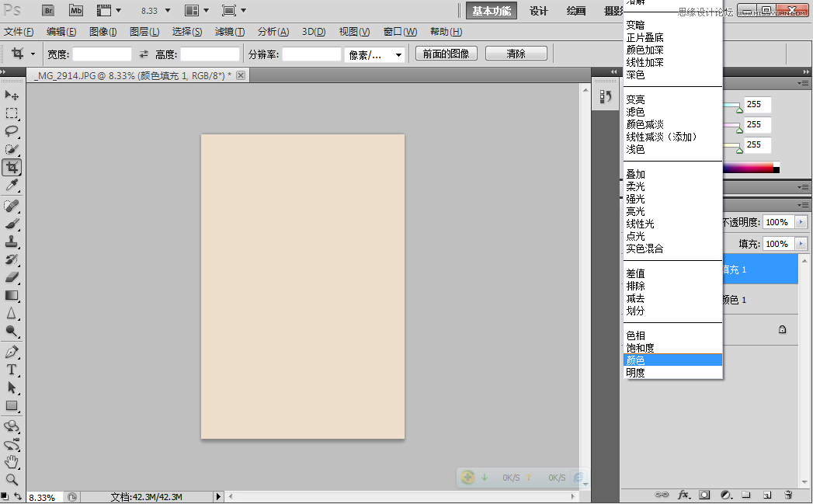Delete layer with trash icon

[x=788, y=495]
